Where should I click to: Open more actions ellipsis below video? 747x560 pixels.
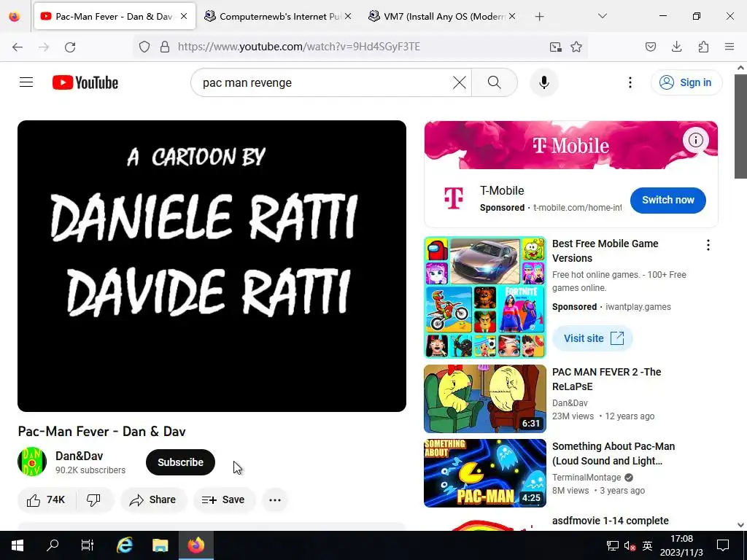pos(275,500)
